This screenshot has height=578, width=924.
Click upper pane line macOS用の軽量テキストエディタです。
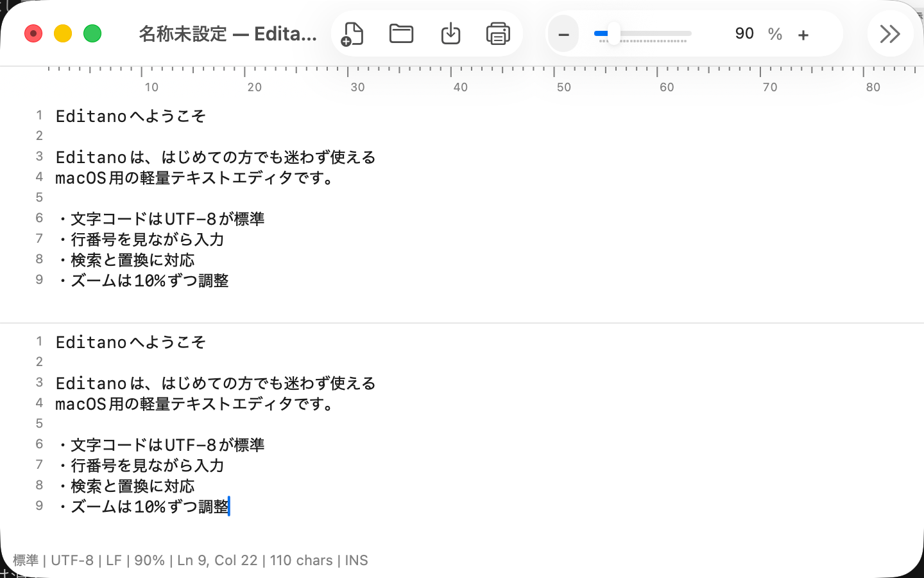(194, 177)
